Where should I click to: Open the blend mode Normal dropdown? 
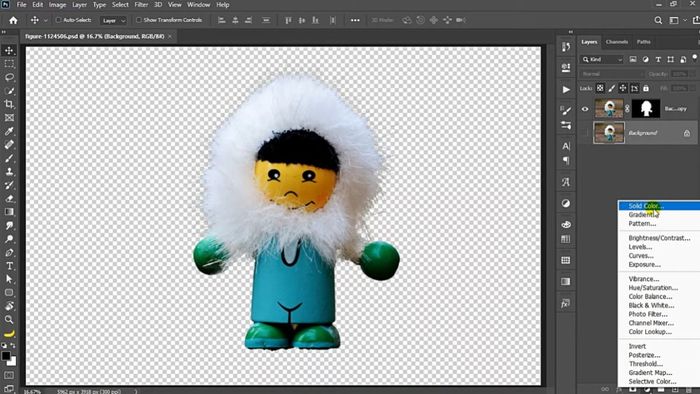(x=612, y=74)
